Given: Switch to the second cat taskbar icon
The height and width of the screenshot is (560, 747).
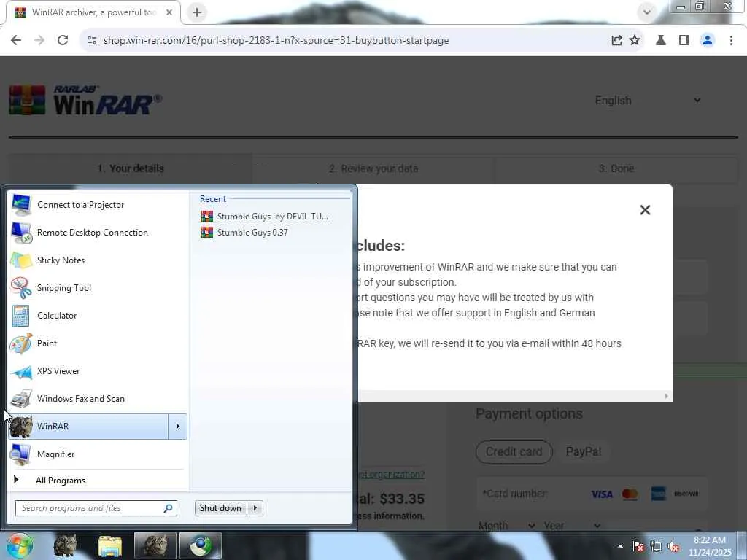Looking at the screenshot, I should [155, 545].
